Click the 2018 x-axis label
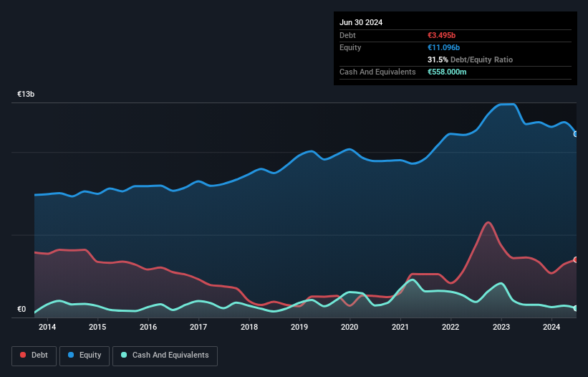Viewport: 588px width, 377px height. click(x=249, y=327)
